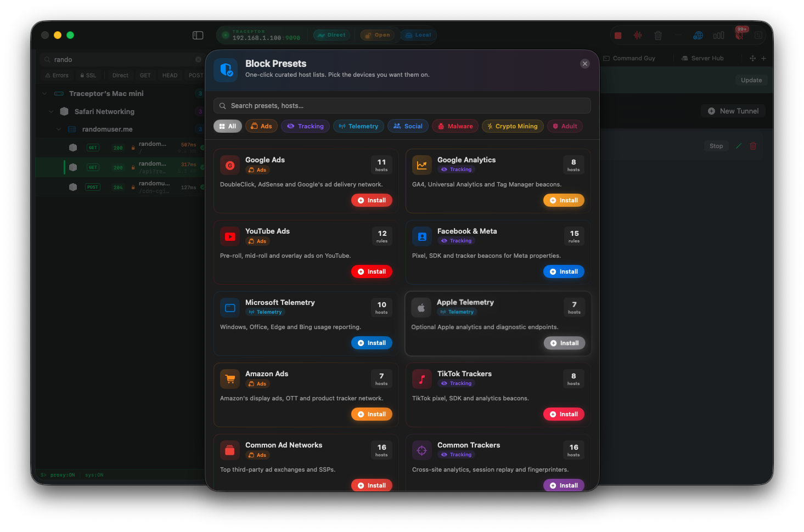Screen dimensions: 804x532
Task: Toggle the SSL filter chip
Action: tap(88, 76)
